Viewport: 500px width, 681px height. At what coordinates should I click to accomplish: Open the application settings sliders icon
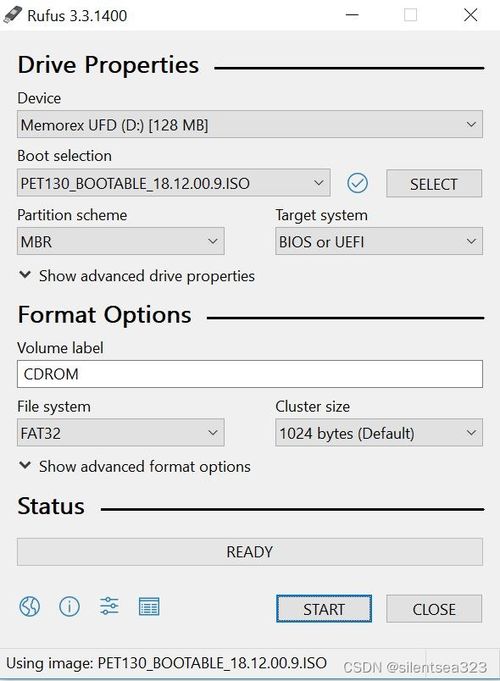[109, 606]
